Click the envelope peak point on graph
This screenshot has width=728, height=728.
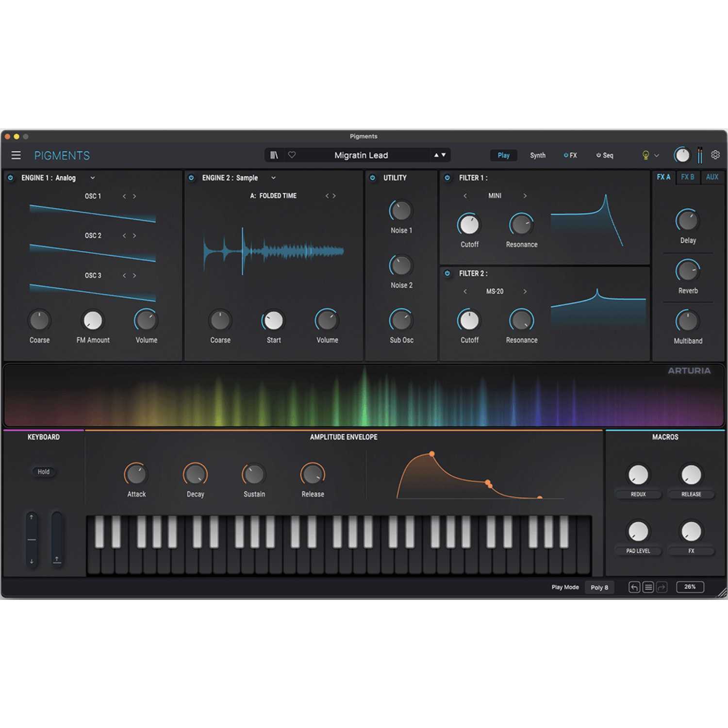pyautogui.click(x=432, y=454)
